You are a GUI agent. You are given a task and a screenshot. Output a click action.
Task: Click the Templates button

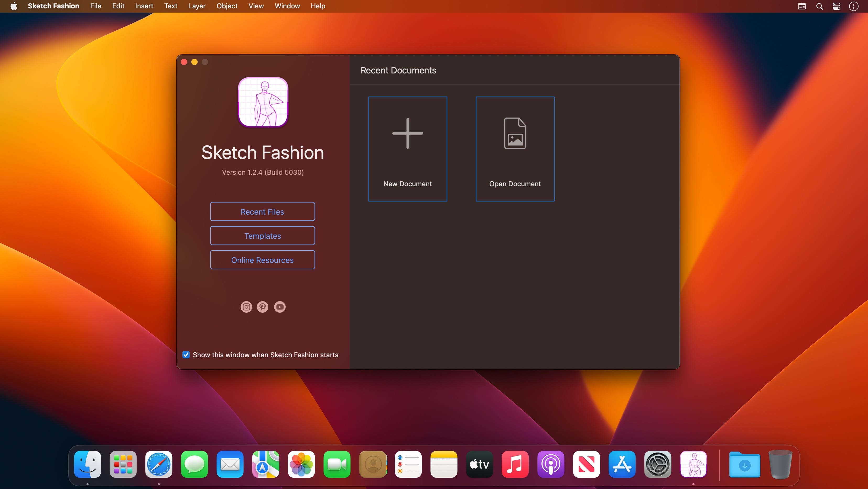coord(263,236)
